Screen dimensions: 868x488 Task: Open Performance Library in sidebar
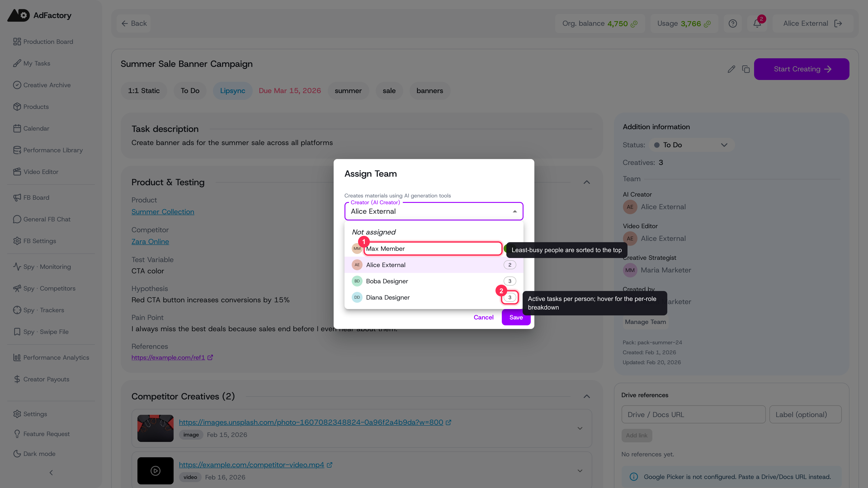pyautogui.click(x=48, y=150)
